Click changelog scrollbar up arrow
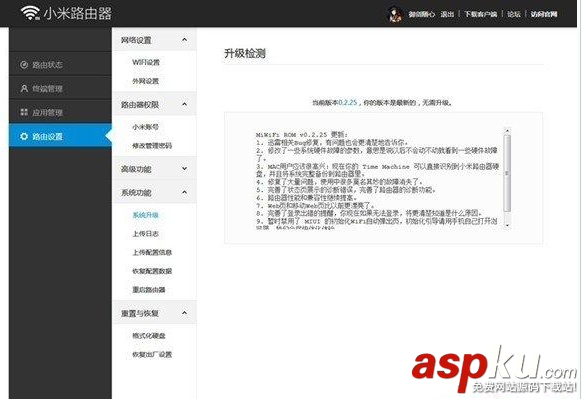 [507, 130]
